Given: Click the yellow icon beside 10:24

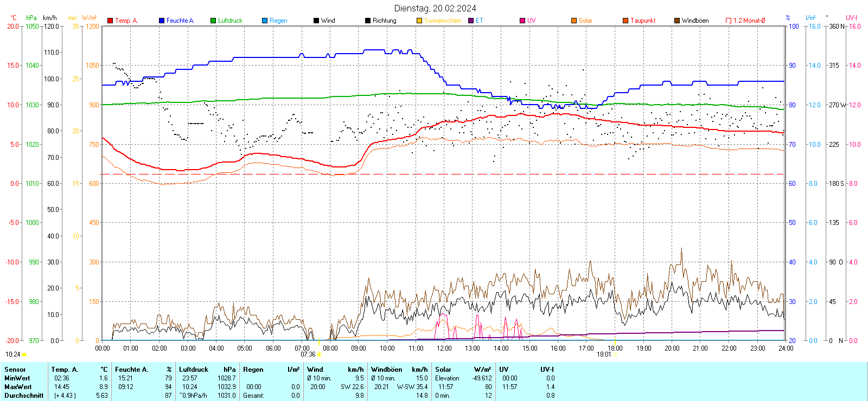Looking at the screenshot, I should coord(24,354).
